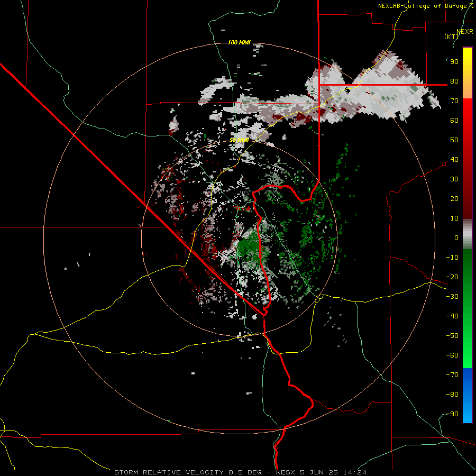
Task: Click the -50 knot scale label
Action: [x=452, y=336]
